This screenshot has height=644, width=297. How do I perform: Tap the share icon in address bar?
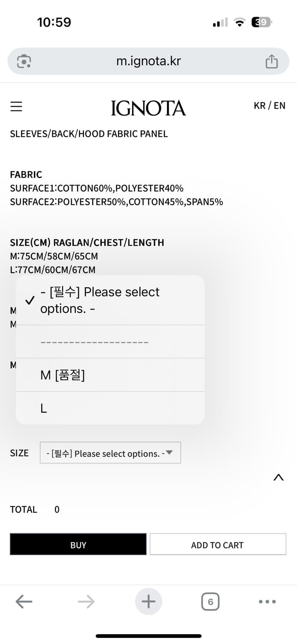271,61
